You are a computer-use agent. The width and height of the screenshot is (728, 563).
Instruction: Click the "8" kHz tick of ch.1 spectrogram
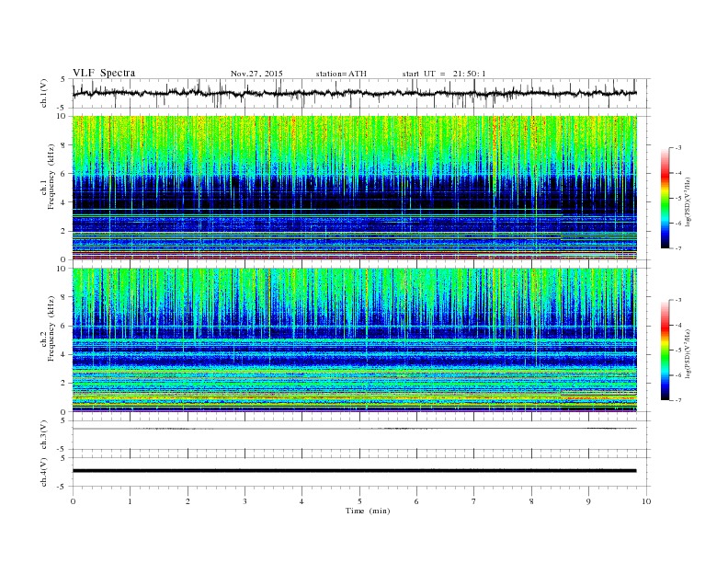coord(64,145)
